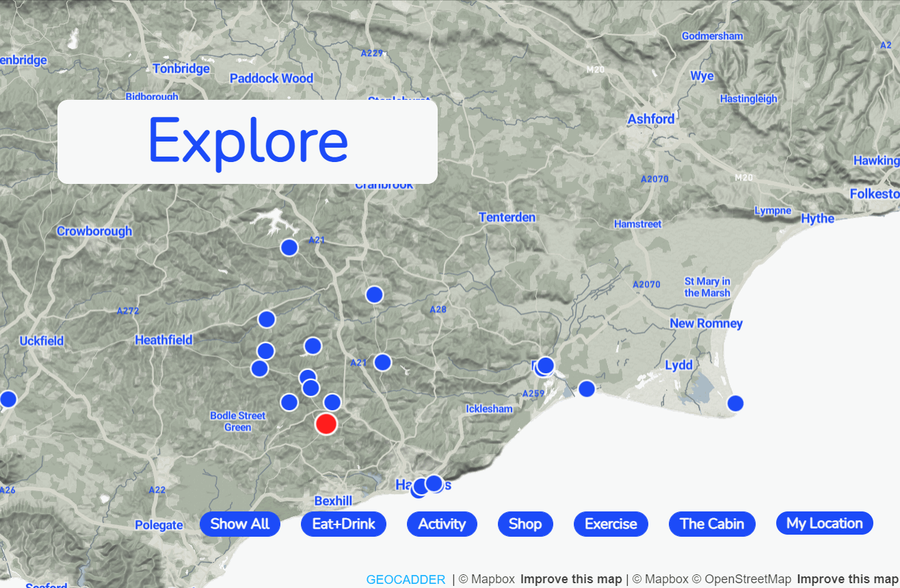Screen dimensions: 900x588
Task: Filter map by Eat+Drink
Action: (343, 524)
